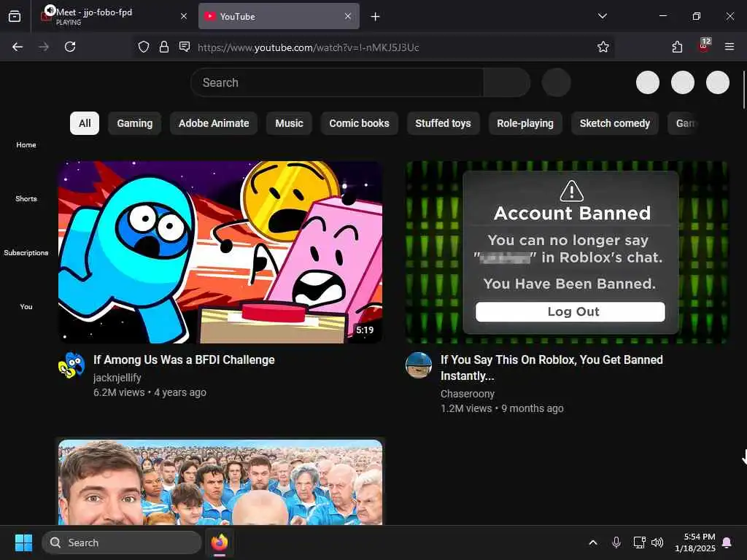Select the All filter chip

tap(85, 123)
